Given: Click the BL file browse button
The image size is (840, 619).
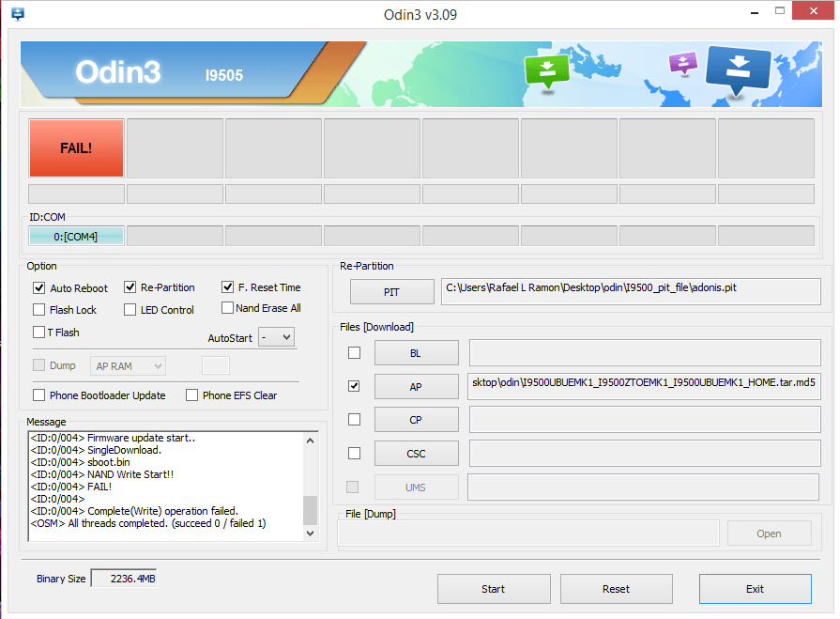Looking at the screenshot, I should pyautogui.click(x=417, y=353).
